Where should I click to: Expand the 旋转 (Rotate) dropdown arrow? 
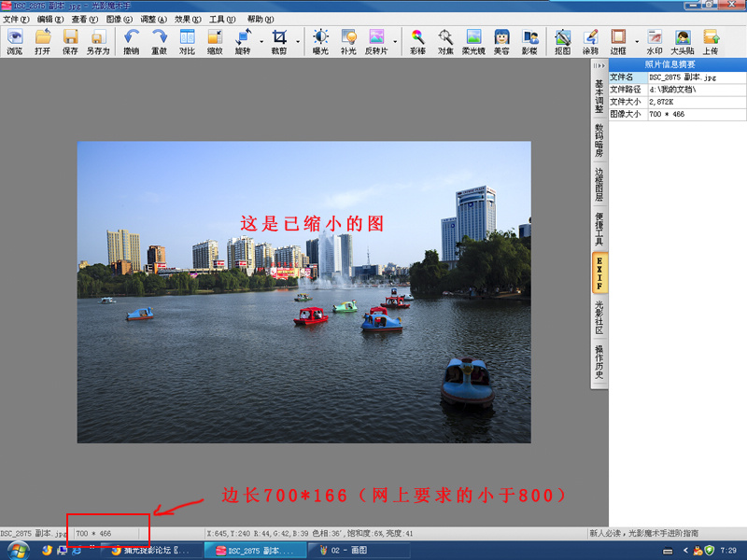point(261,41)
